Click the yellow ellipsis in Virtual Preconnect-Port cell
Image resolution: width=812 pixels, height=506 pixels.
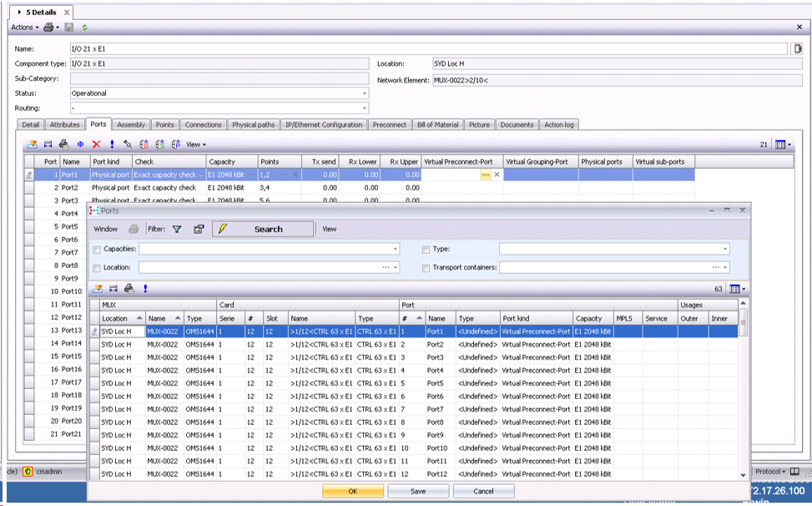[x=485, y=175]
